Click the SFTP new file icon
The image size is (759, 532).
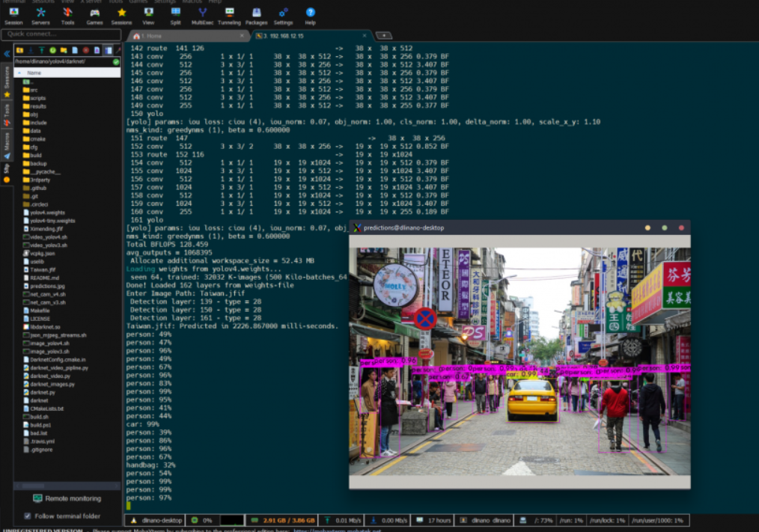click(75, 50)
